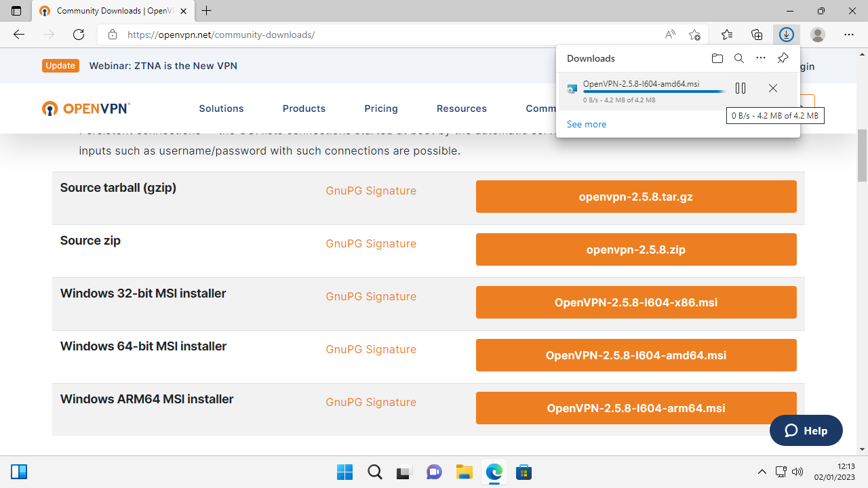This screenshot has width=868, height=488.
Task: View site information lock icon
Action: (x=113, y=35)
